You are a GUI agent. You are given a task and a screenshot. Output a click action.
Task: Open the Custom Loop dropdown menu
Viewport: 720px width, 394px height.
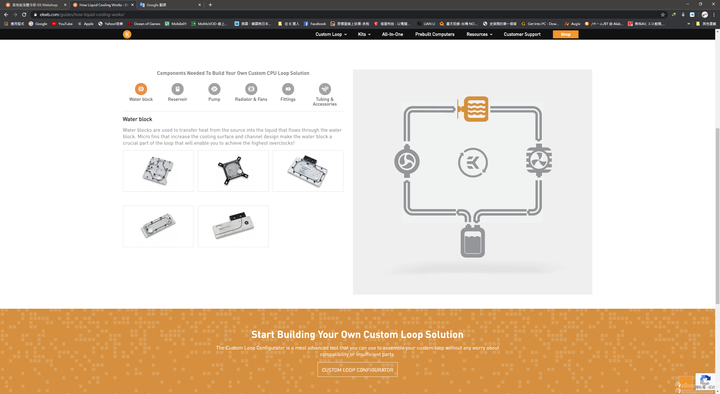(x=331, y=34)
